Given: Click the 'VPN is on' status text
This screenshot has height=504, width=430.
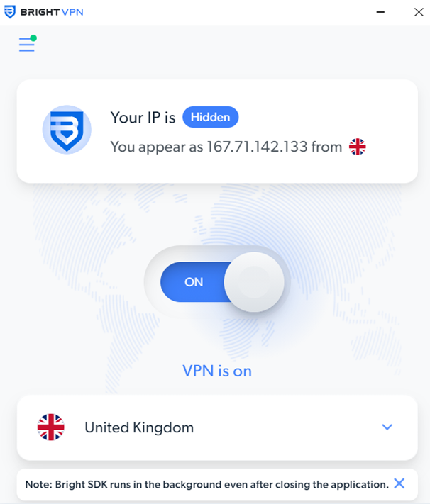Looking at the screenshot, I should pyautogui.click(x=217, y=371).
